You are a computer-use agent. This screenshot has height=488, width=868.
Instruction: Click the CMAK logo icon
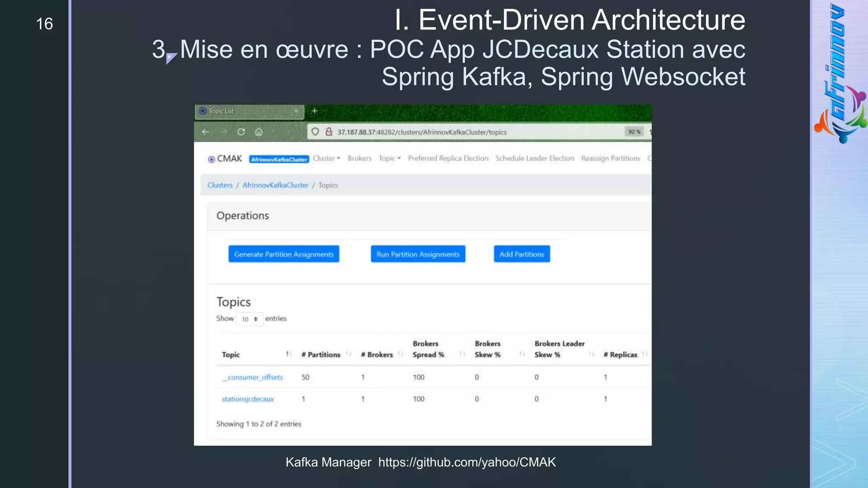211,159
